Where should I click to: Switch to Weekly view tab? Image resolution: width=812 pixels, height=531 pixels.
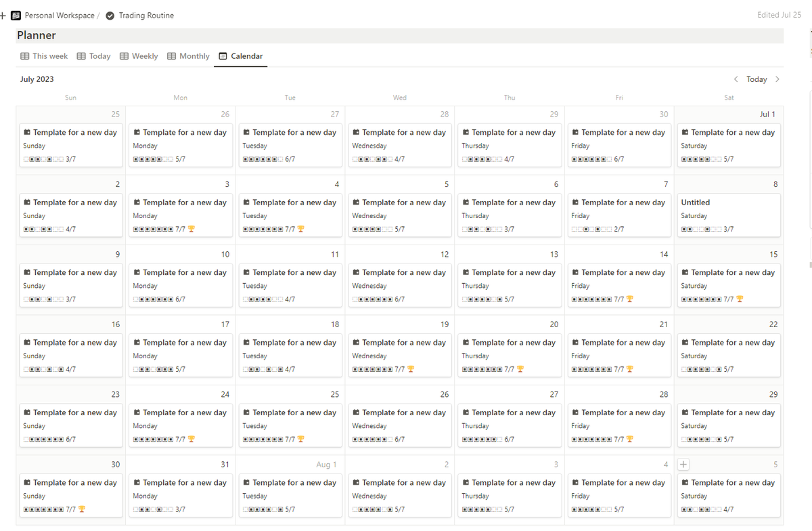(x=139, y=56)
